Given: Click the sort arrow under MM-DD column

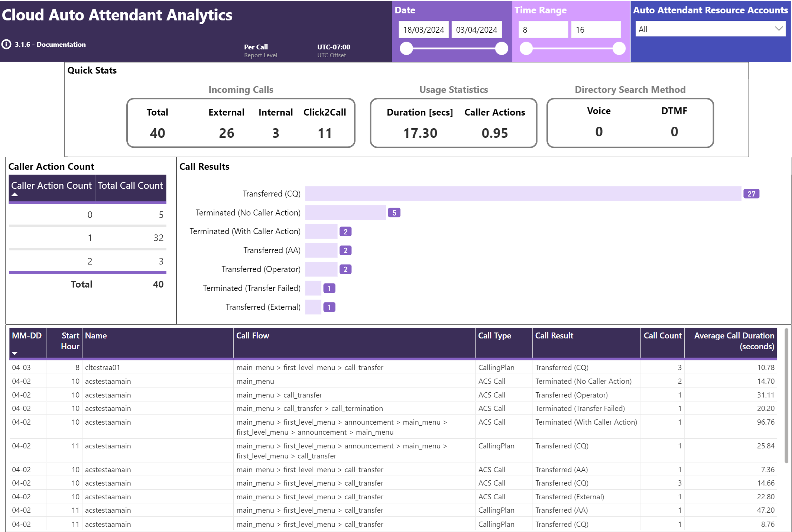Looking at the screenshot, I should (15, 353).
